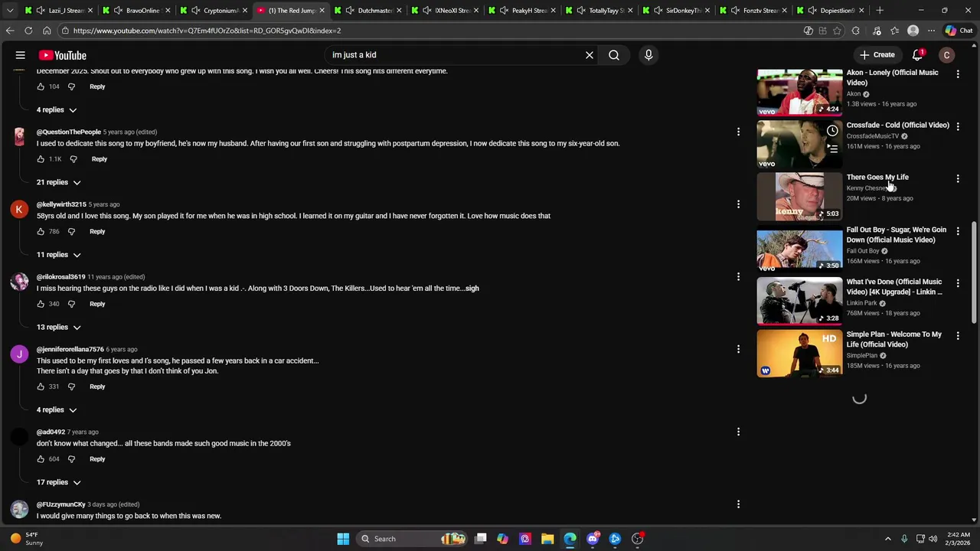Screen dimensions: 980x551
Task: Reply to @kellywirth3215 comment
Action: coord(97,231)
